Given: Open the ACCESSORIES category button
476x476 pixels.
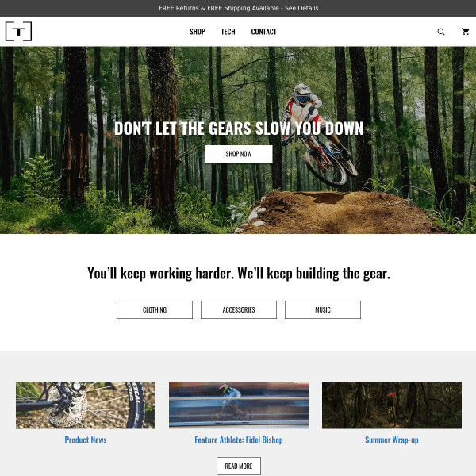Looking at the screenshot, I should pyautogui.click(x=239, y=309).
